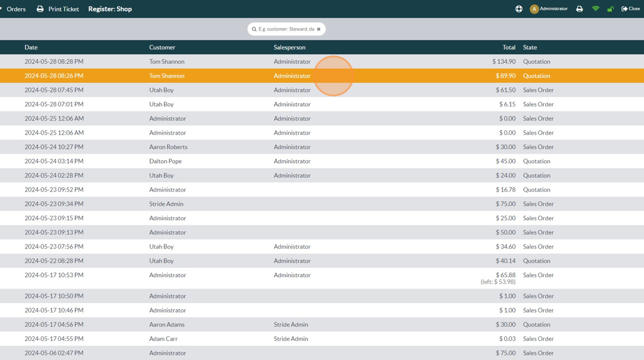Click the Total column header
This screenshot has height=360, width=644.
(x=509, y=47)
